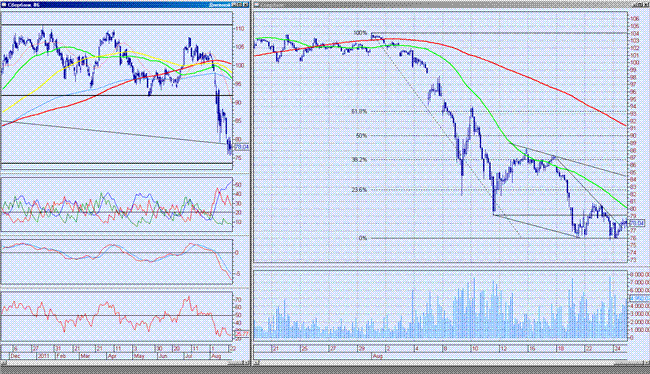Minimize the right intraday chart window
The height and width of the screenshot is (374, 650).
click(635, 5)
